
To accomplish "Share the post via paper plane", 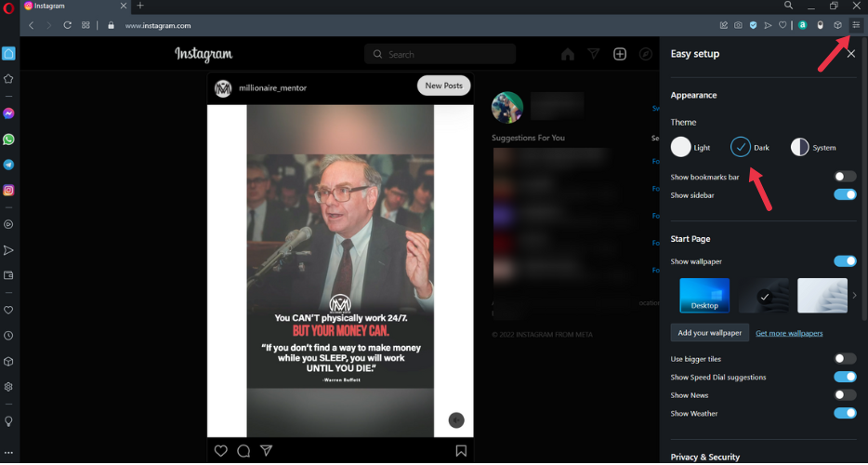I will click(x=267, y=450).
